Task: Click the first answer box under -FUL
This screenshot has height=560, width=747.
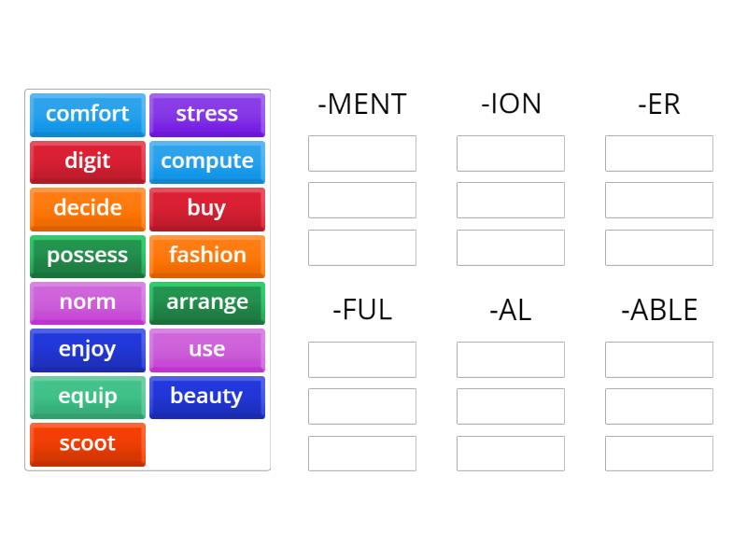Action: (361, 359)
